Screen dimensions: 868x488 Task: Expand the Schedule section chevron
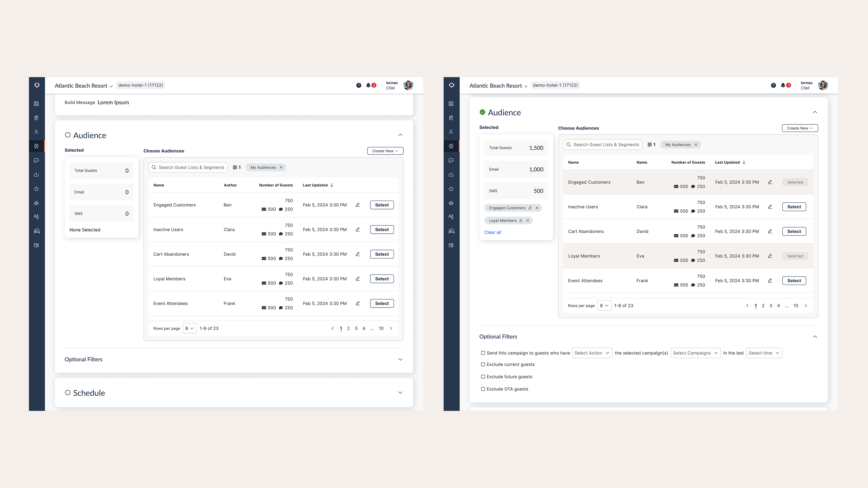pyautogui.click(x=400, y=393)
